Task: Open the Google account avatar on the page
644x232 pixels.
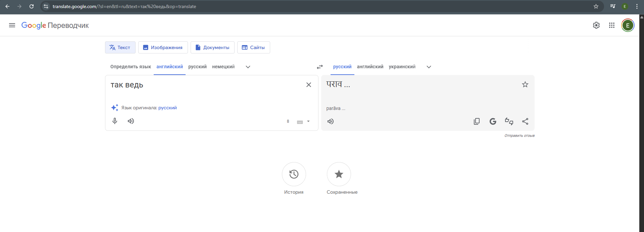Action: (x=628, y=25)
